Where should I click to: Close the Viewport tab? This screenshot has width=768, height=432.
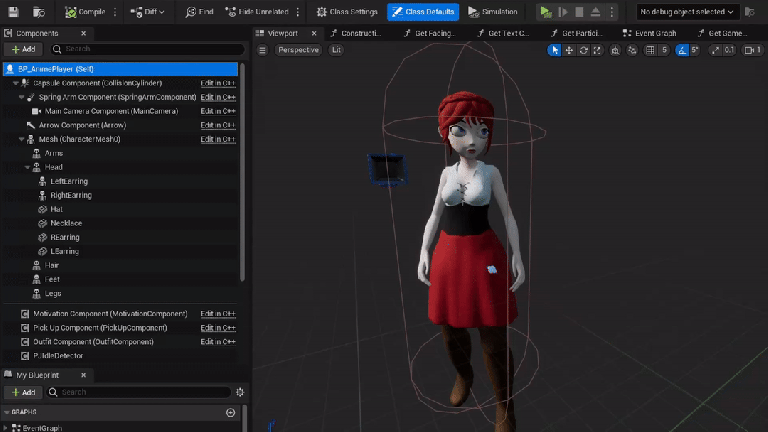pyautogui.click(x=314, y=33)
